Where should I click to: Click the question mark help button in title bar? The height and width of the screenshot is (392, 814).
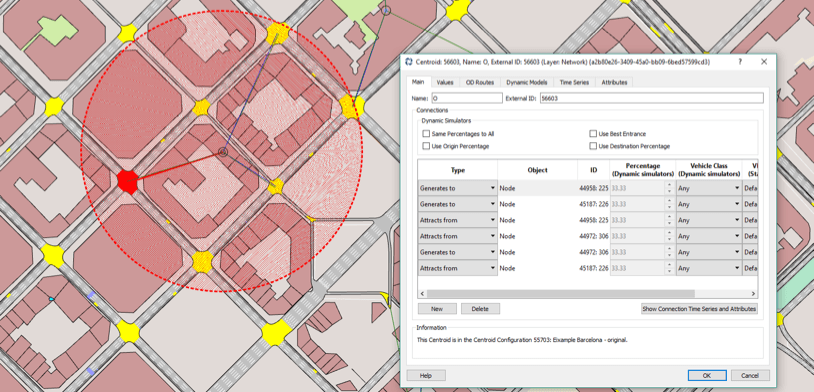(x=740, y=61)
